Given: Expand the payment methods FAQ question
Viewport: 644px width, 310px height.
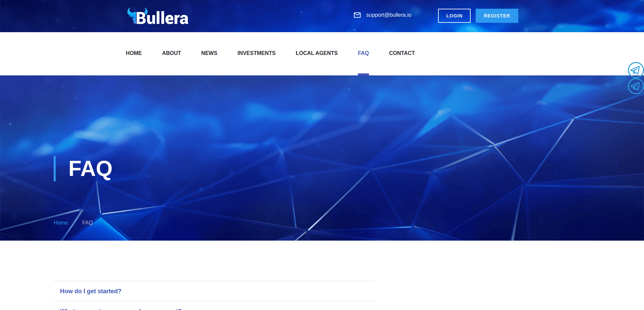Looking at the screenshot, I should (120, 308).
